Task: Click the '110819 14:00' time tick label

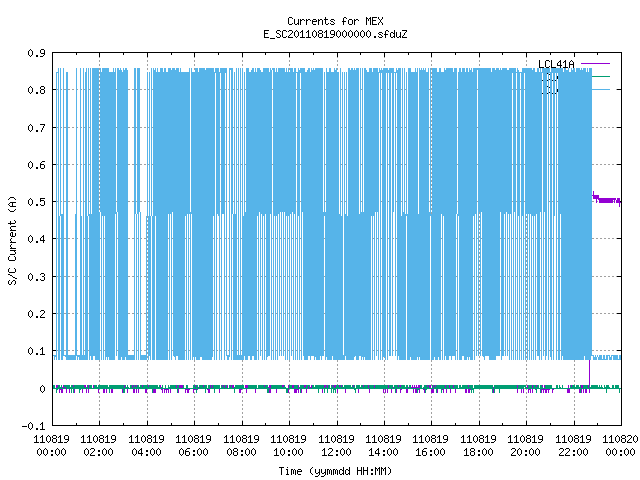Action: click(x=383, y=446)
